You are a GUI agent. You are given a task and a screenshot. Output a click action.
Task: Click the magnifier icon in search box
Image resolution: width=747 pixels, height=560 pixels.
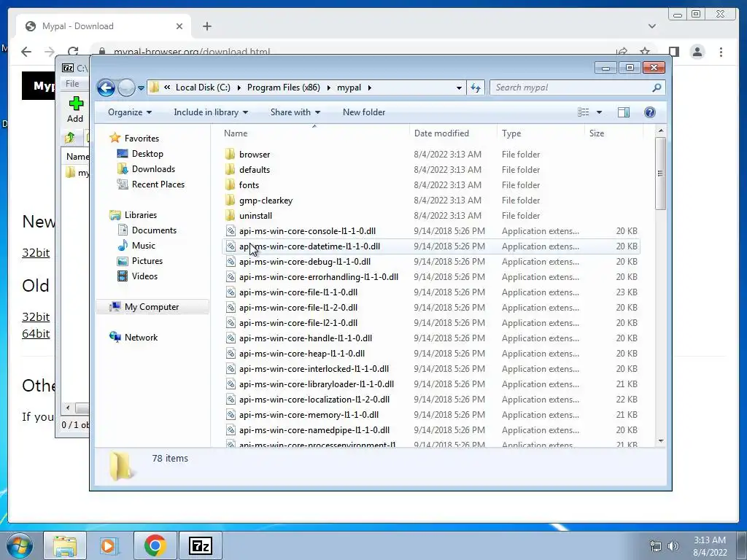[657, 87]
